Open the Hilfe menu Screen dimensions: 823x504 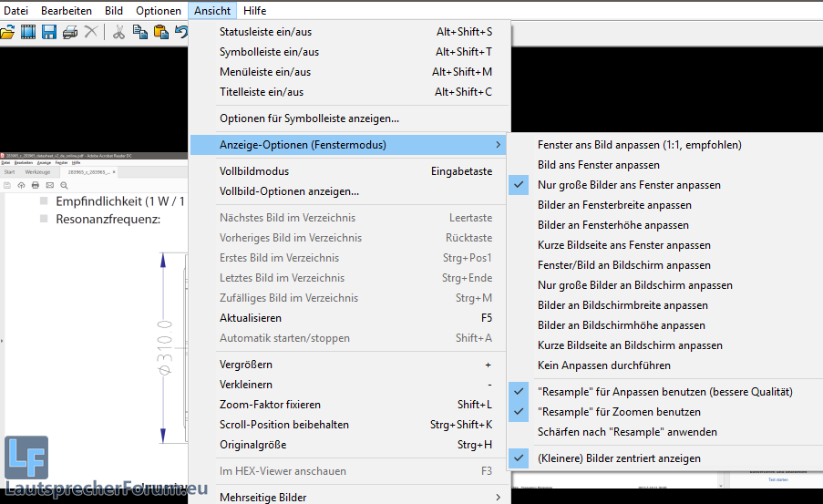pos(255,10)
